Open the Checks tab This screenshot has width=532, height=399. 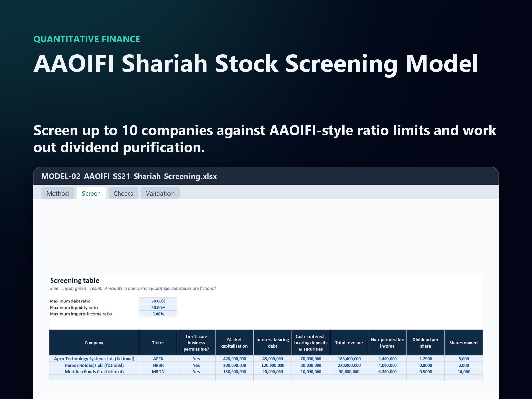tap(123, 193)
